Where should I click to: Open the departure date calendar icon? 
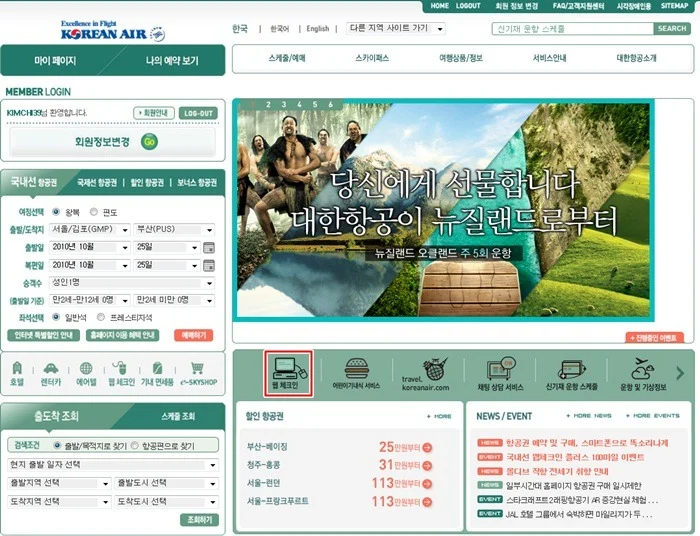(x=209, y=247)
